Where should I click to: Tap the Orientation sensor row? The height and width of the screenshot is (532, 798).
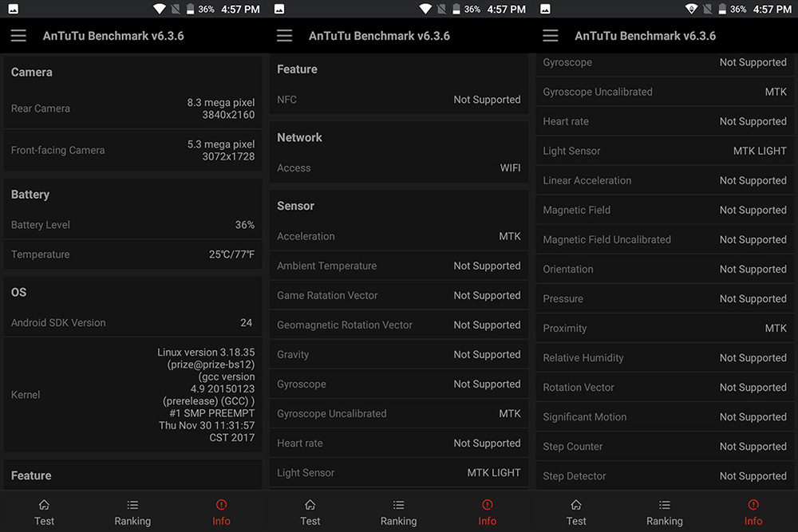(665, 269)
